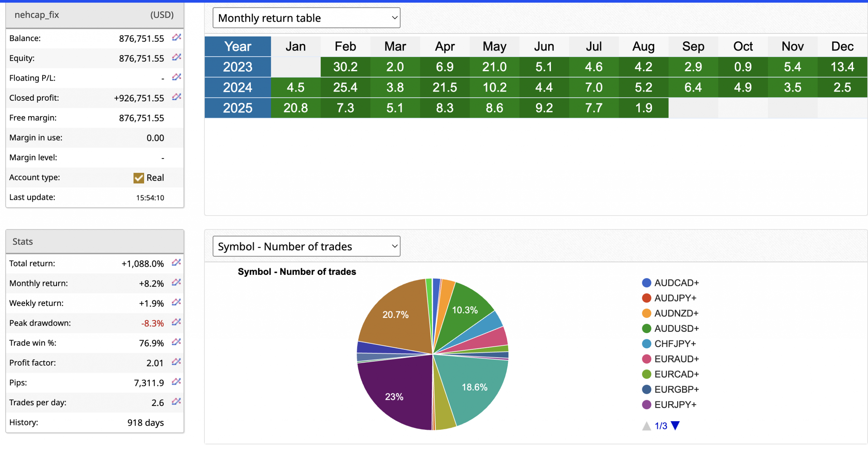The height and width of the screenshot is (449, 868).
Task: Open Profit factor chart icon
Action: click(176, 362)
